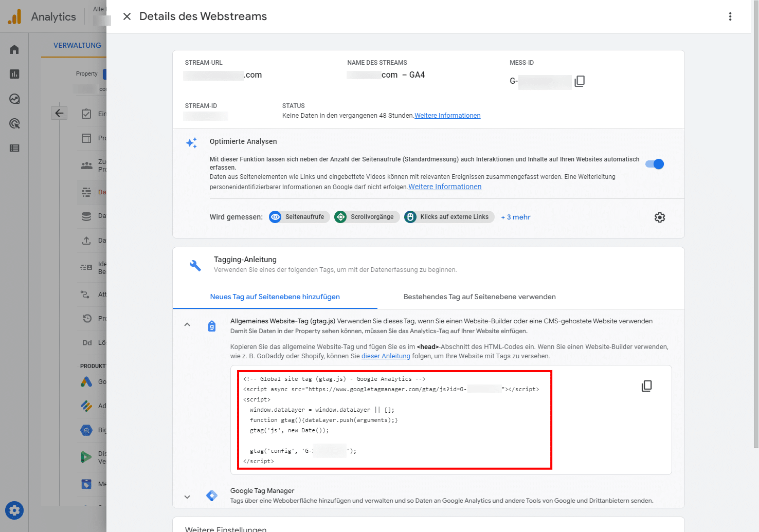The width and height of the screenshot is (759, 532).
Task: Click the Scrollvorgänge chip
Action: (x=367, y=217)
